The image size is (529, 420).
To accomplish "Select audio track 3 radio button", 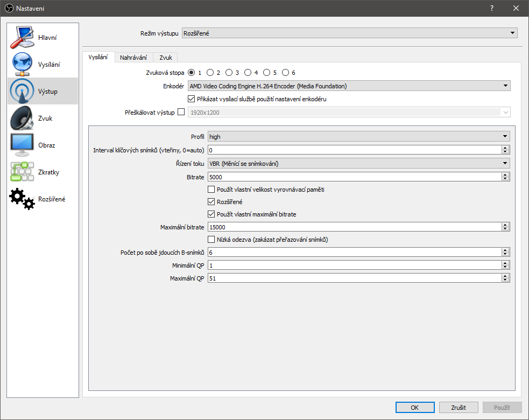I will [229, 73].
